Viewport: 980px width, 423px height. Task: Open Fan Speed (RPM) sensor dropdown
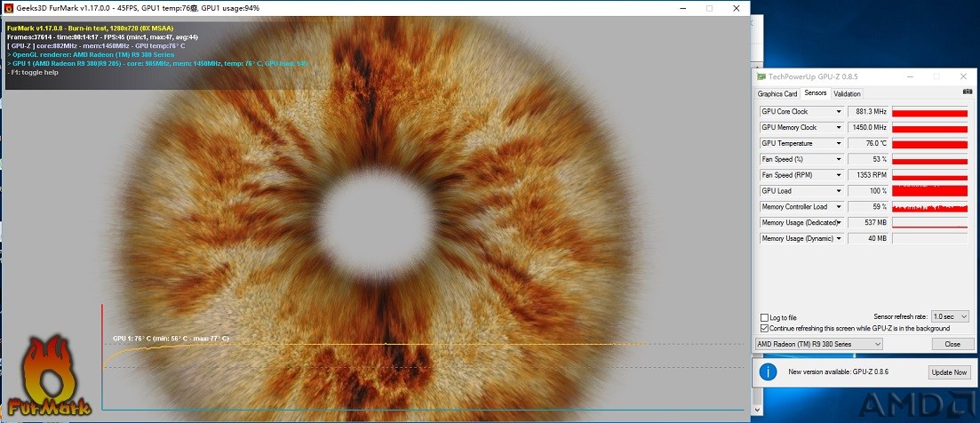click(839, 176)
